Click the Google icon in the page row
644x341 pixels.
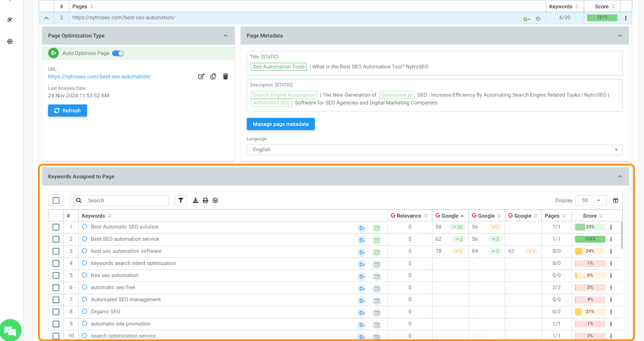pyautogui.click(x=526, y=18)
